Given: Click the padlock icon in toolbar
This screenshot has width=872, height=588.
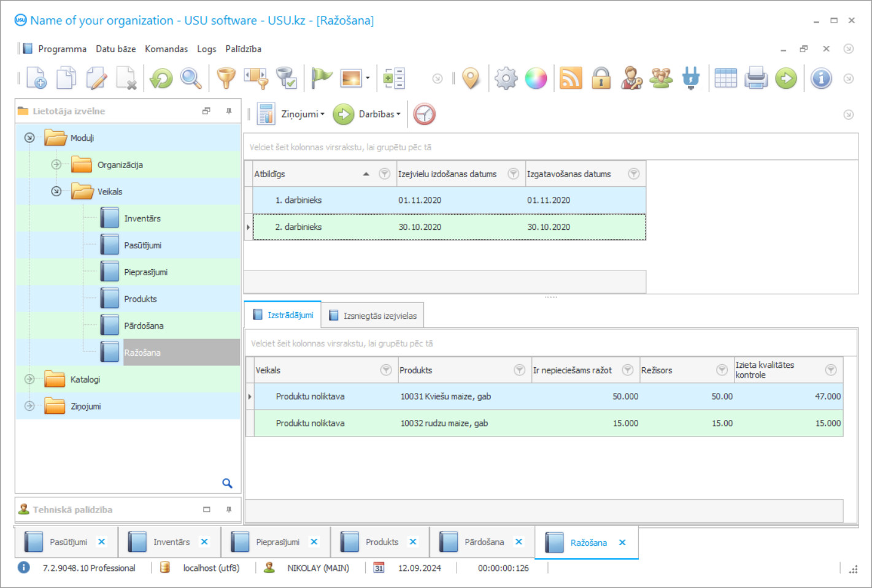Looking at the screenshot, I should (x=601, y=78).
